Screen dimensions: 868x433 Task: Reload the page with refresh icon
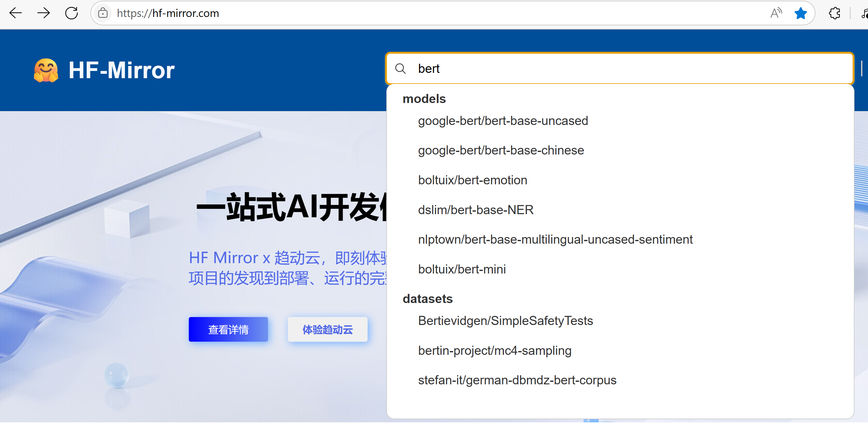tap(72, 13)
